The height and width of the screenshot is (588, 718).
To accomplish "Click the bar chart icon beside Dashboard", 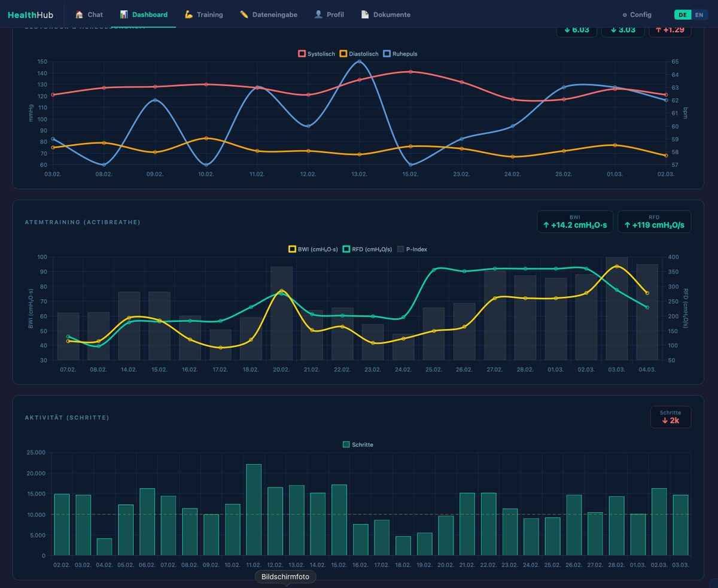I will [x=124, y=14].
